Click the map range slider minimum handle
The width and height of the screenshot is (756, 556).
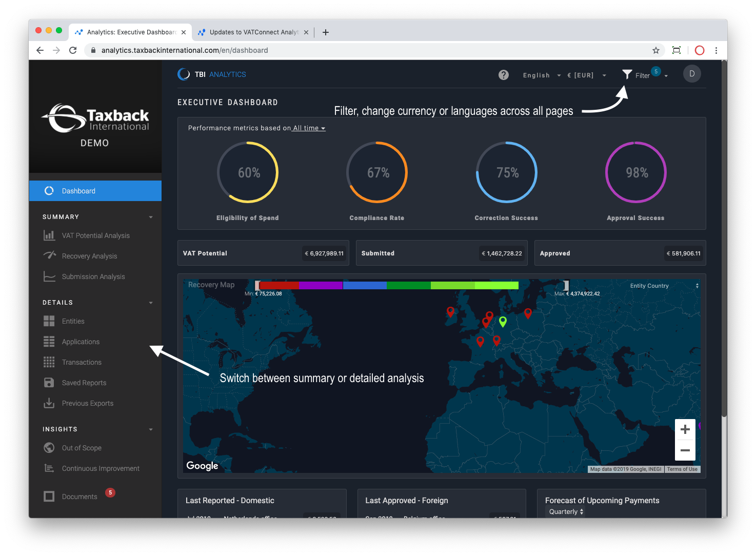[257, 285]
